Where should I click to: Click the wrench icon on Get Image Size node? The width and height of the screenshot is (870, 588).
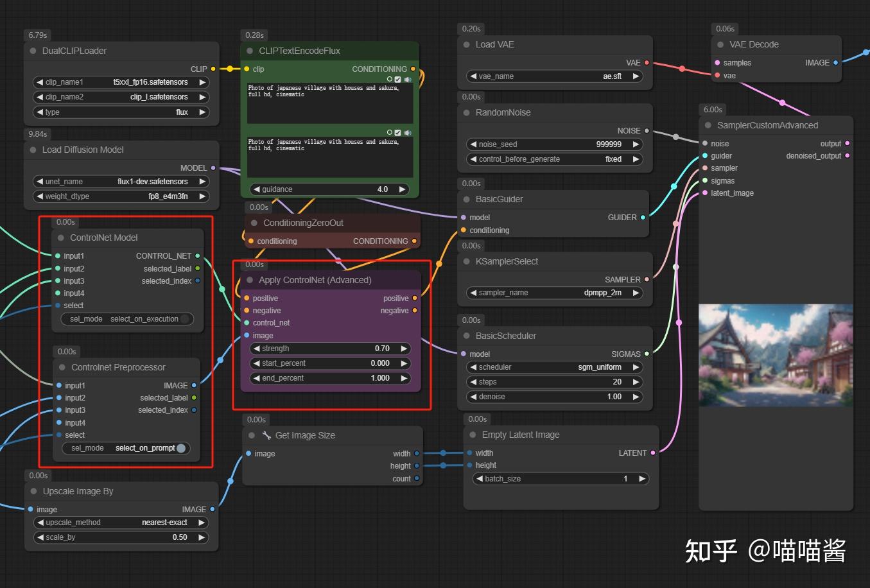pyautogui.click(x=265, y=435)
